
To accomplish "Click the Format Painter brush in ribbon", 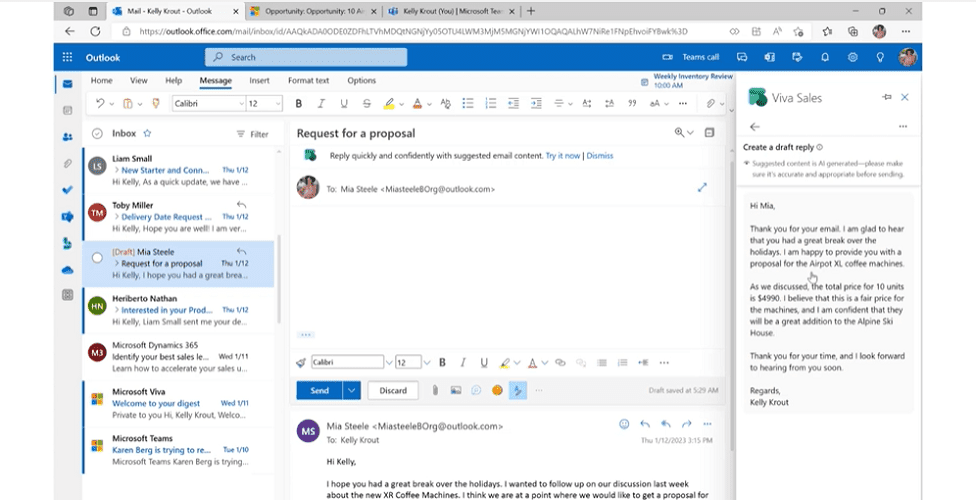I will (156, 104).
